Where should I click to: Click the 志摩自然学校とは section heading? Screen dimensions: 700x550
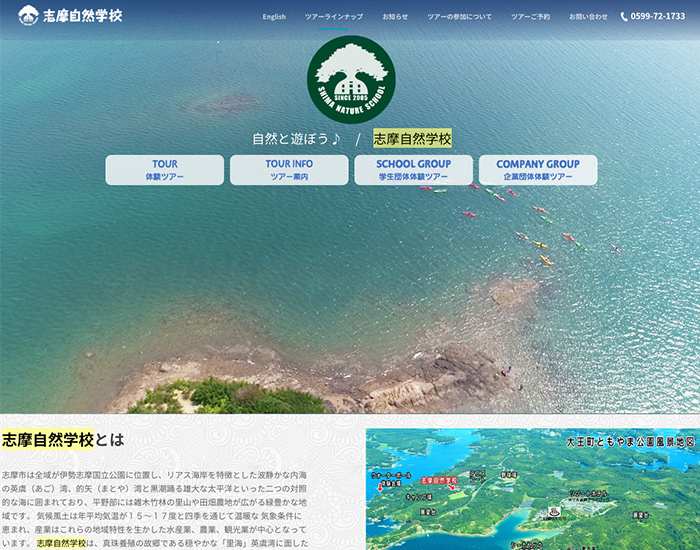pyautogui.click(x=62, y=439)
